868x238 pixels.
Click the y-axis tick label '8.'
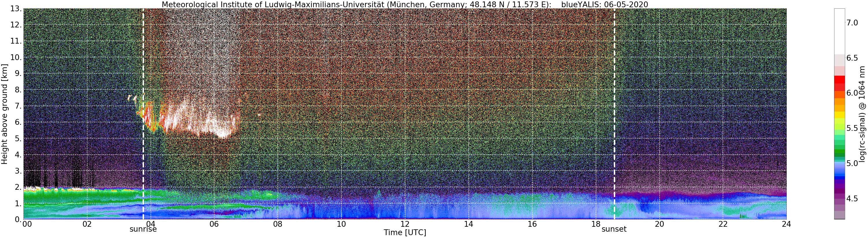(x=19, y=90)
